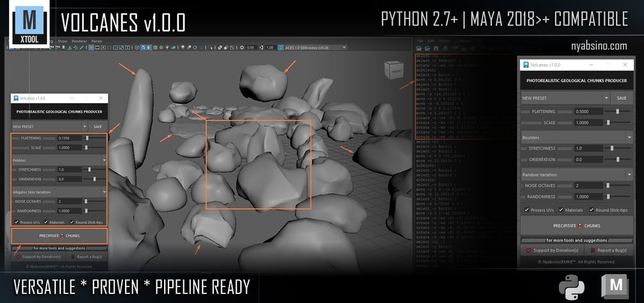Click the title icon of the Boulders Volcanes window

525,65
